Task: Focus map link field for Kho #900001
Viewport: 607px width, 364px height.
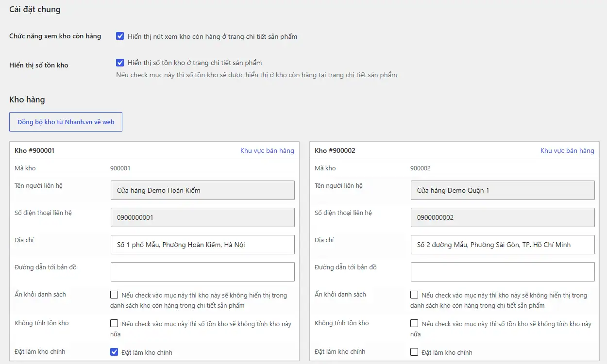Action: tap(202, 272)
